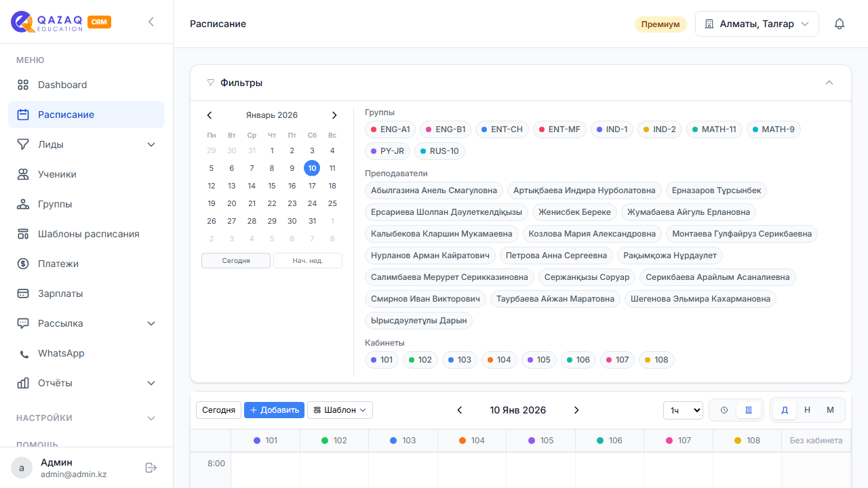Click the 10 Янв 2026 date label
Viewport: 868px width, 488px height.
tap(518, 410)
